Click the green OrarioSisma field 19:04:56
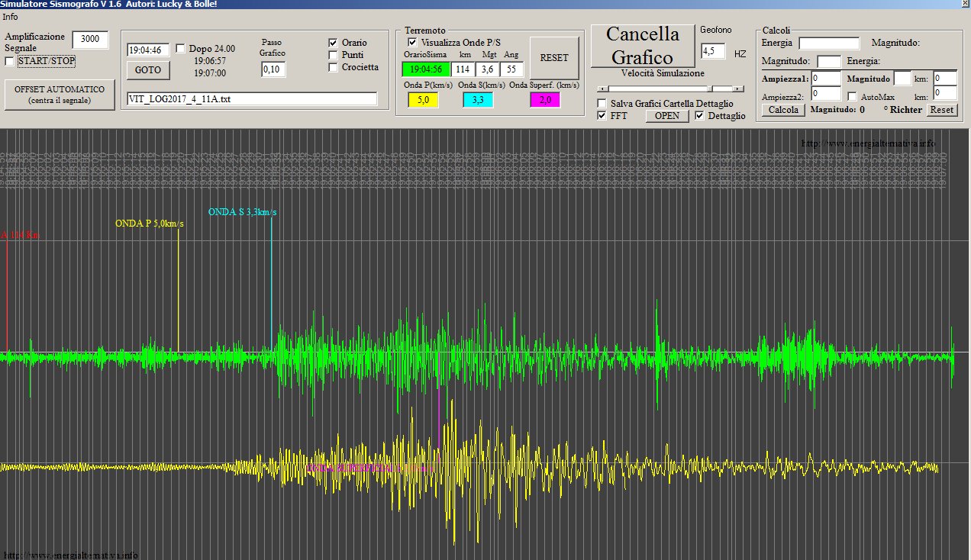971x560 pixels. [426, 69]
